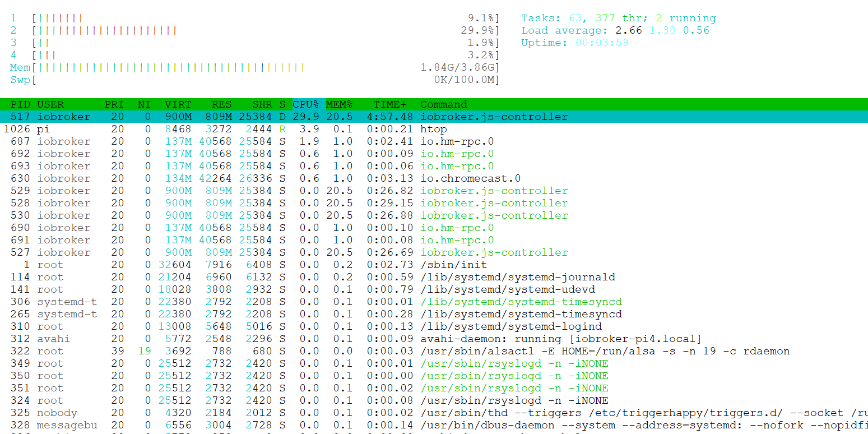Sort by the Command column header
The height and width of the screenshot is (434, 868).
coord(444,104)
